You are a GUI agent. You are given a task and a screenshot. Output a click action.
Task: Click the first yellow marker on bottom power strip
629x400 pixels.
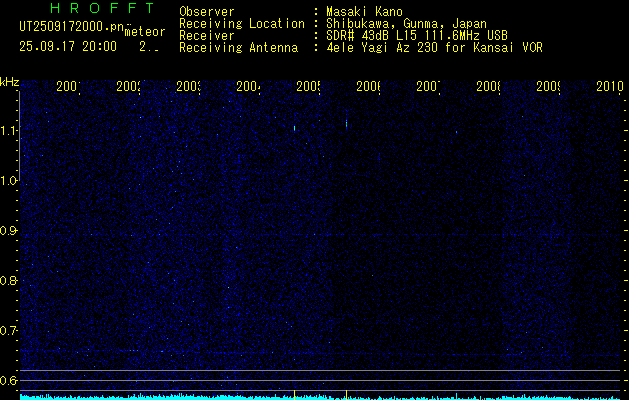coord(294,395)
